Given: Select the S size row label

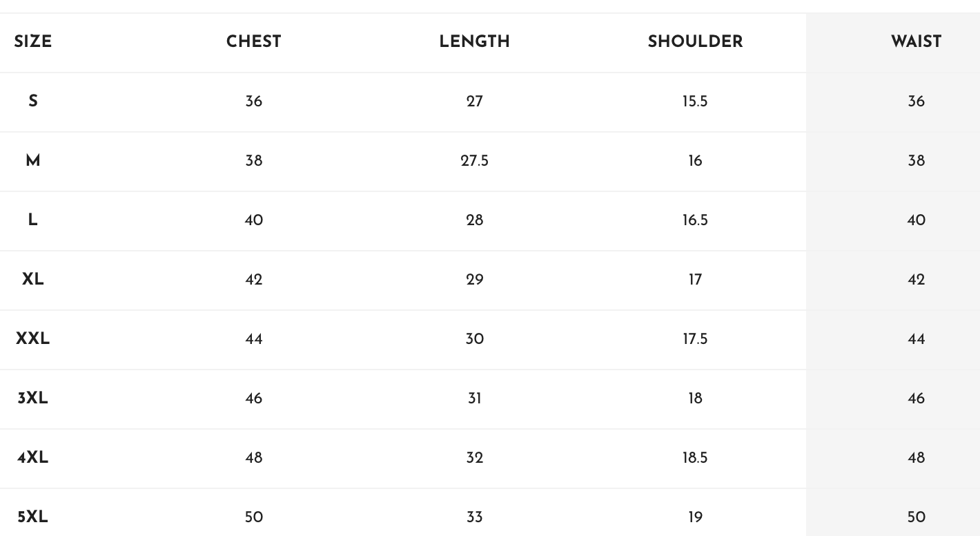Looking at the screenshot, I should (x=32, y=101).
